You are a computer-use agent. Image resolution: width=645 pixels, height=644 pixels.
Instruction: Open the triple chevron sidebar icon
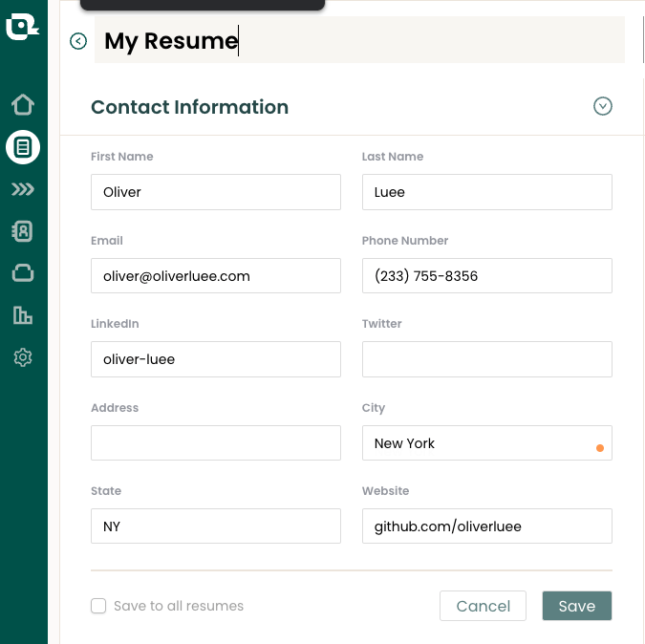click(x=23, y=189)
